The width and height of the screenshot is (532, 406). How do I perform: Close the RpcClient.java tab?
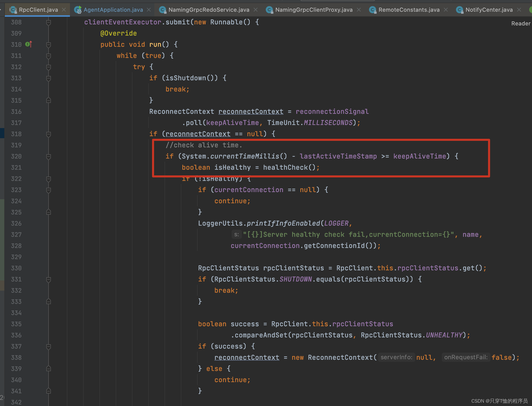[x=64, y=10]
